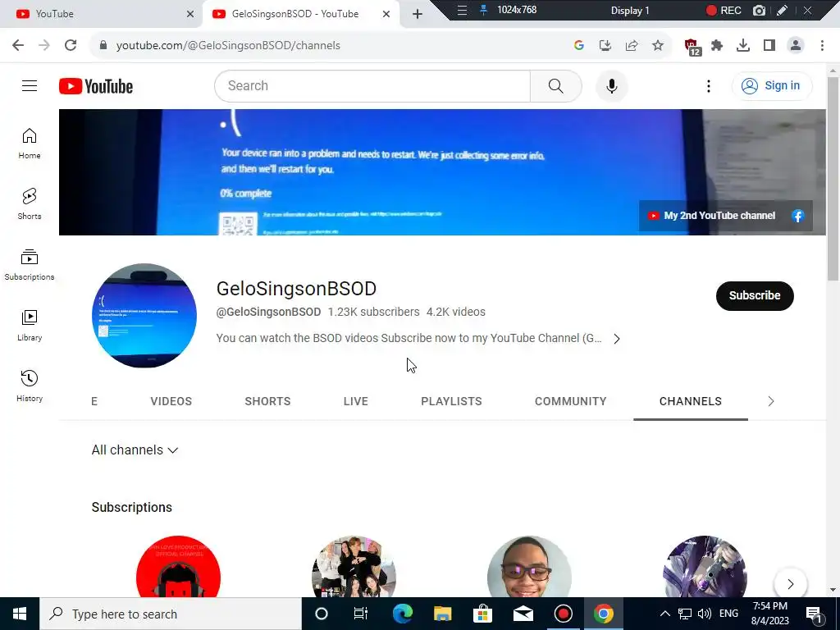Show hidden system tray icons

pyautogui.click(x=664, y=614)
